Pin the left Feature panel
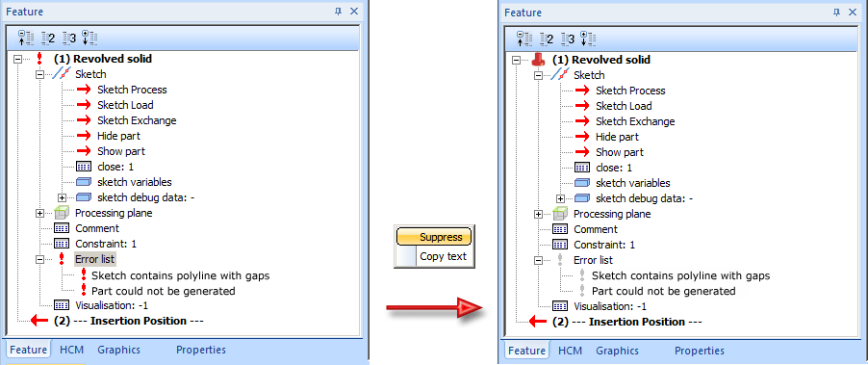Viewport: 868px width, 365px height. click(339, 12)
